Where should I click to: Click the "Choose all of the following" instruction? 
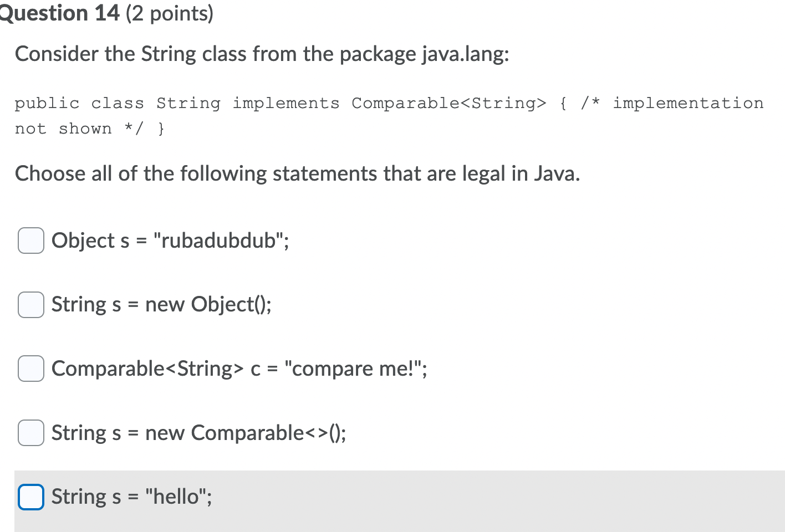point(297,173)
